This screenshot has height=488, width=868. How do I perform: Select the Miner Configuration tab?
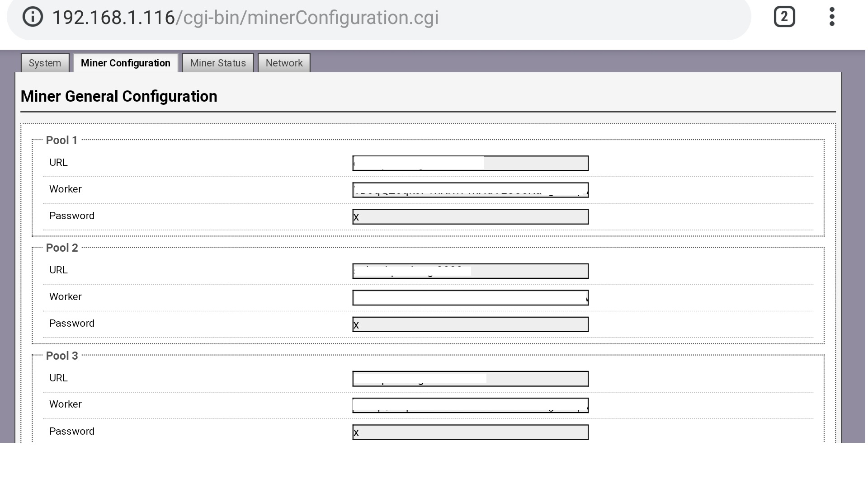pos(126,63)
